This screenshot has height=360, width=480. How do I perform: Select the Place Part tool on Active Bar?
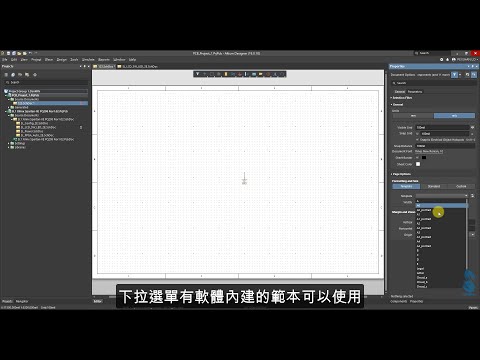tap(226, 74)
